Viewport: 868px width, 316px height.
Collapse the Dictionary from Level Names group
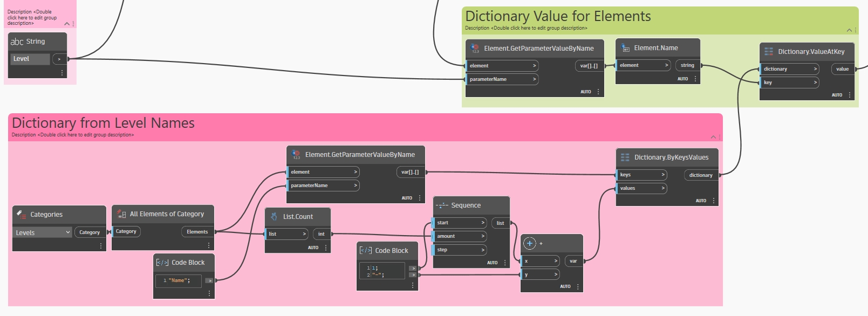coord(713,137)
